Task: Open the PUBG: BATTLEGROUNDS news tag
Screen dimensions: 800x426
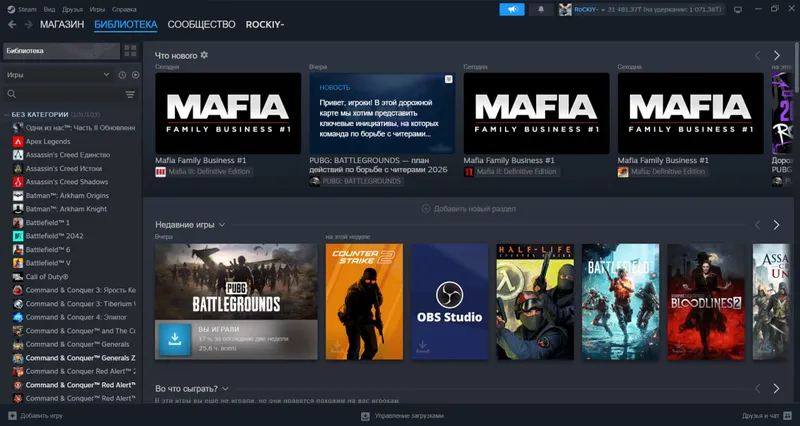Action: (x=356, y=181)
